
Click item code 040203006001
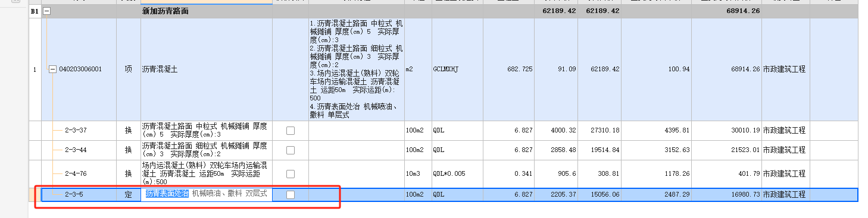[x=80, y=69]
